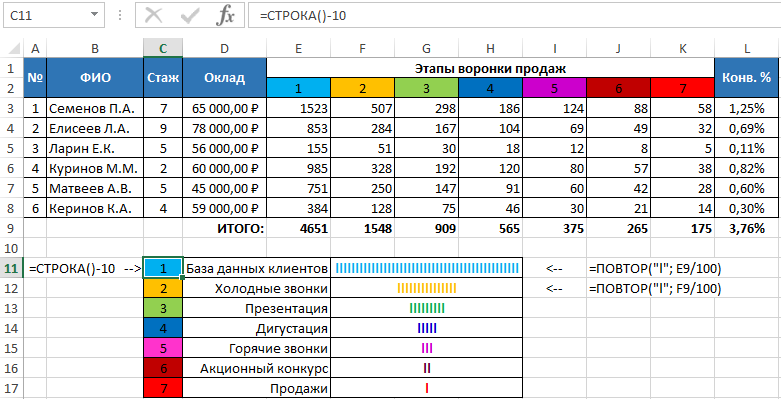Click the ФИО header cell
This screenshot has width=781, height=399.
[95, 78]
